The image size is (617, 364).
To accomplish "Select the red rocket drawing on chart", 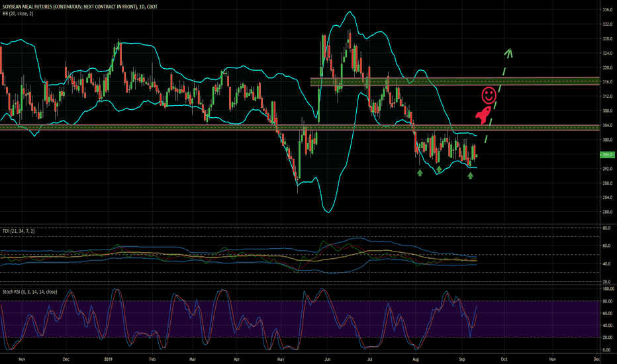I will click(483, 115).
